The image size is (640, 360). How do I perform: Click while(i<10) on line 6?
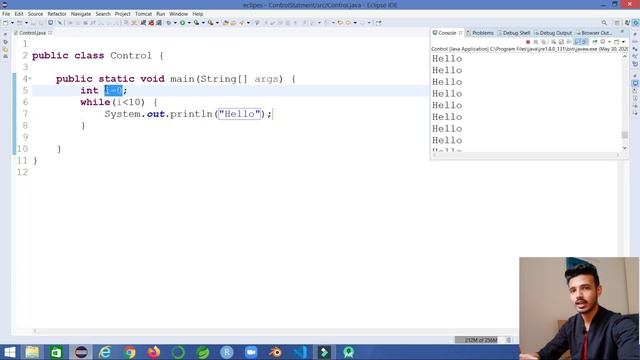point(112,102)
